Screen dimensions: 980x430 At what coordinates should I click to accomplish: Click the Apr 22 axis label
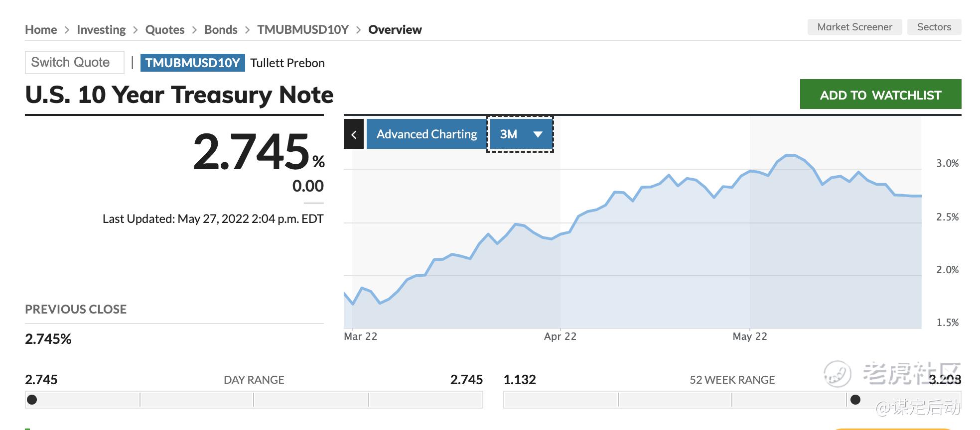click(560, 336)
